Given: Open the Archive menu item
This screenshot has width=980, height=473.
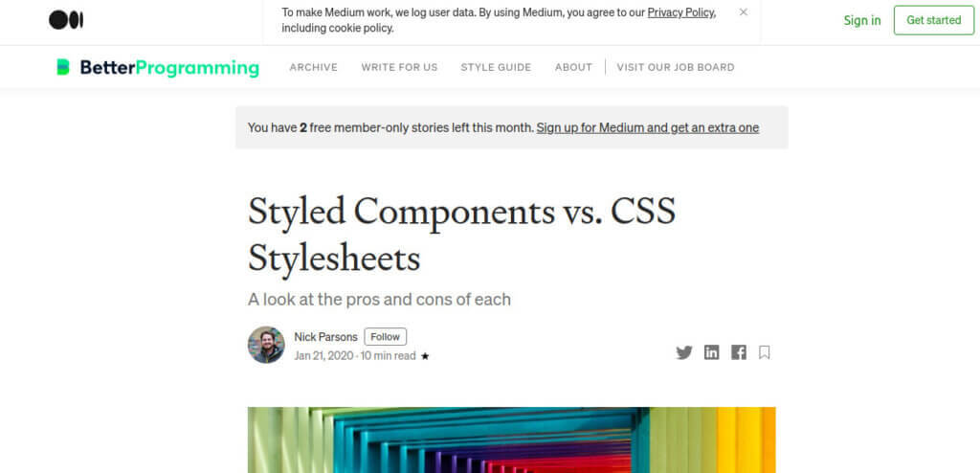Looking at the screenshot, I should 314,67.
